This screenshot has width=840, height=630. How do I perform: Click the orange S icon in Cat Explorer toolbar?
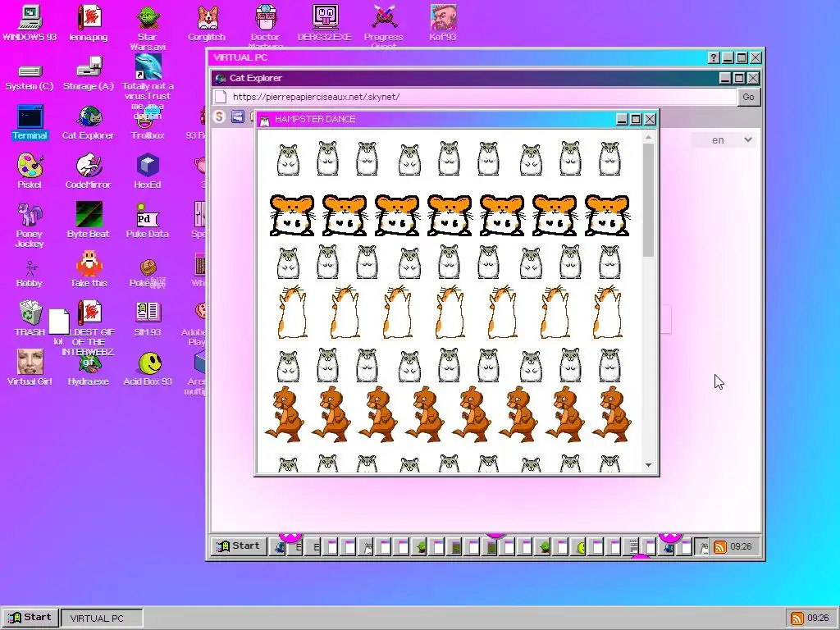click(219, 116)
